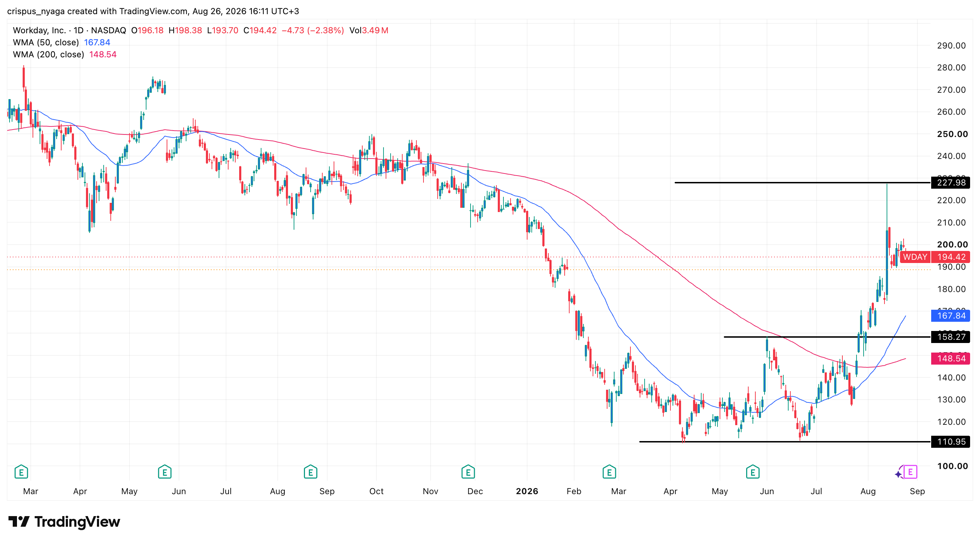Click the Nov label on the time axis
Screen dimensions: 980x543
pos(430,491)
